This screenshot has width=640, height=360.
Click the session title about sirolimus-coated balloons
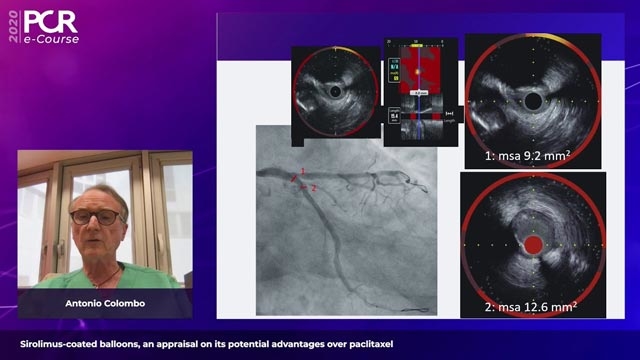(x=207, y=344)
